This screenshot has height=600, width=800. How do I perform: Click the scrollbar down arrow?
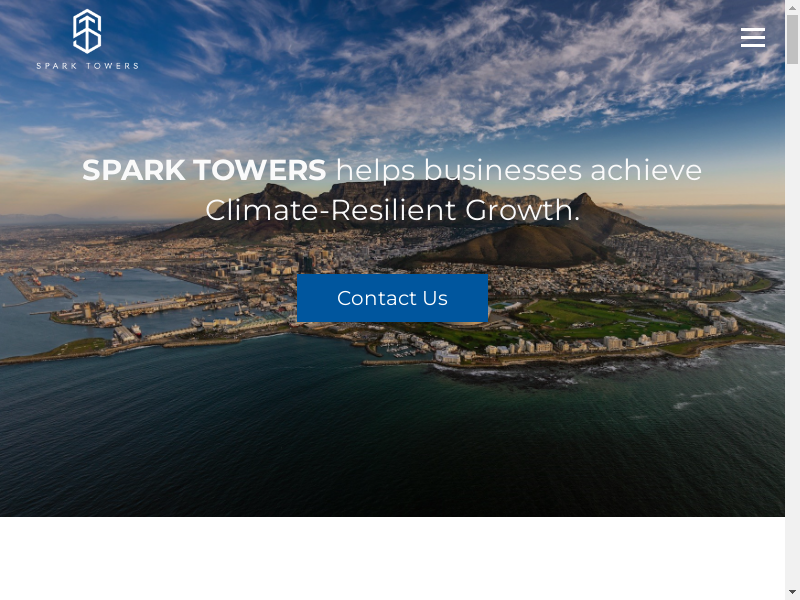[792, 592]
